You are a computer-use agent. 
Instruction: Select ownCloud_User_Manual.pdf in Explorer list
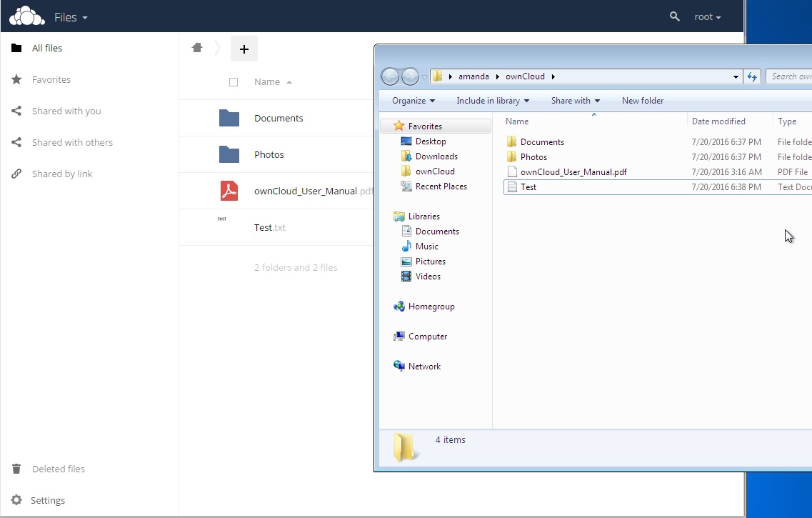tap(573, 172)
